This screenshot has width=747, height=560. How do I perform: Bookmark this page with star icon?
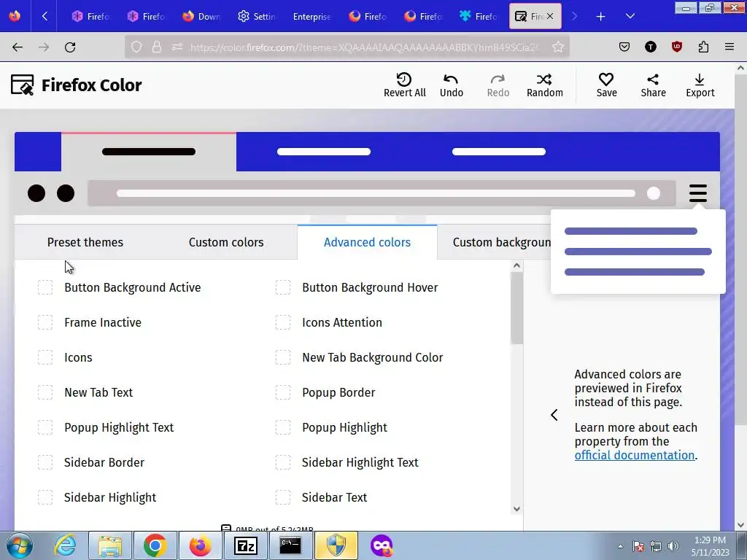point(558,47)
